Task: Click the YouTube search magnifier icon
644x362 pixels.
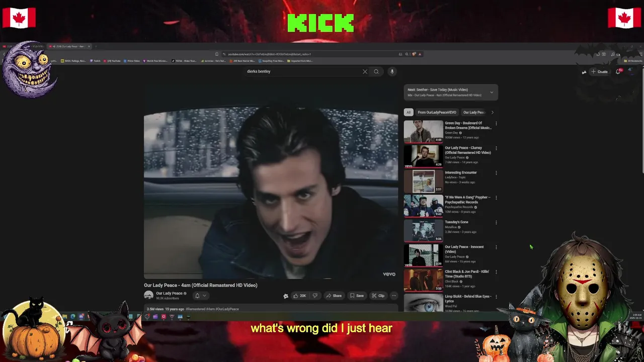Action: tap(376, 71)
